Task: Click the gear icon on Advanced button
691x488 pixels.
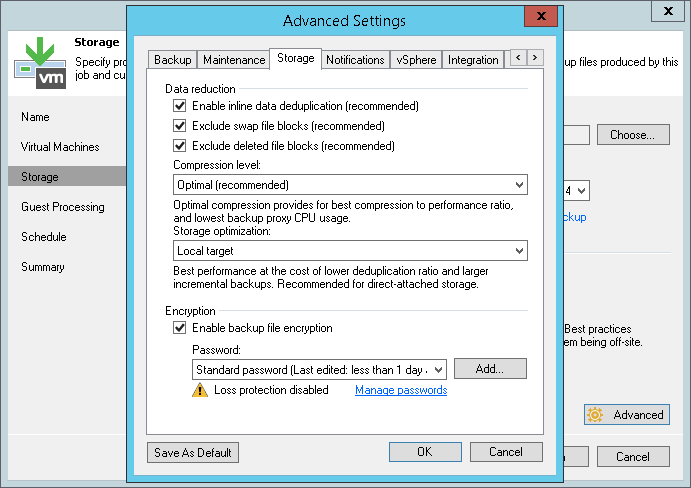Action: pyautogui.click(x=595, y=415)
